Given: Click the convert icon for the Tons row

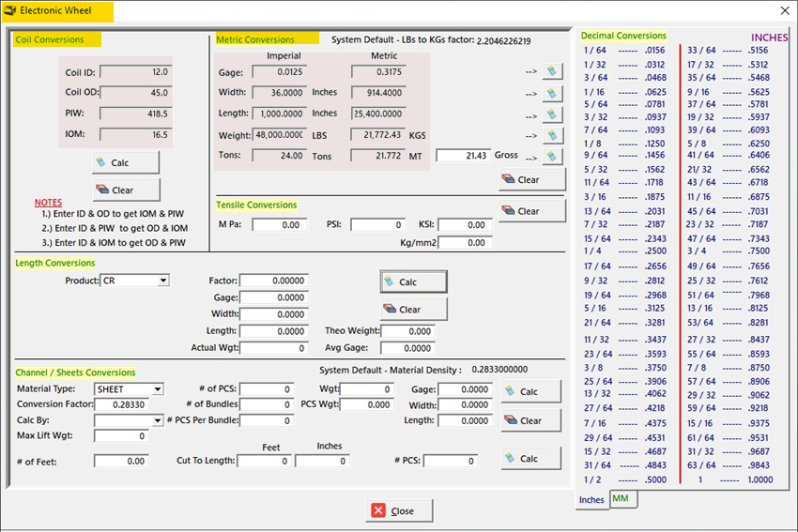Looking at the screenshot, I should [552, 157].
